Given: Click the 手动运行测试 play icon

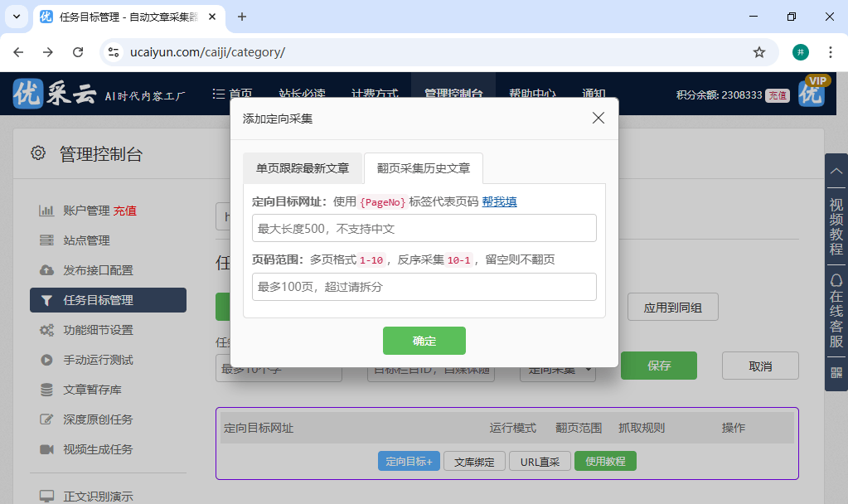Looking at the screenshot, I should [x=46, y=359].
